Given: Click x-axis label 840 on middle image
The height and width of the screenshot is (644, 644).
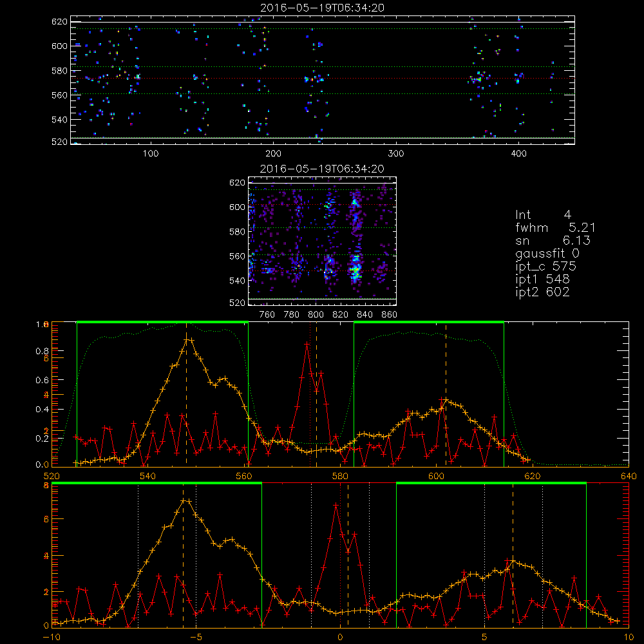Looking at the screenshot, I should click(x=365, y=315).
